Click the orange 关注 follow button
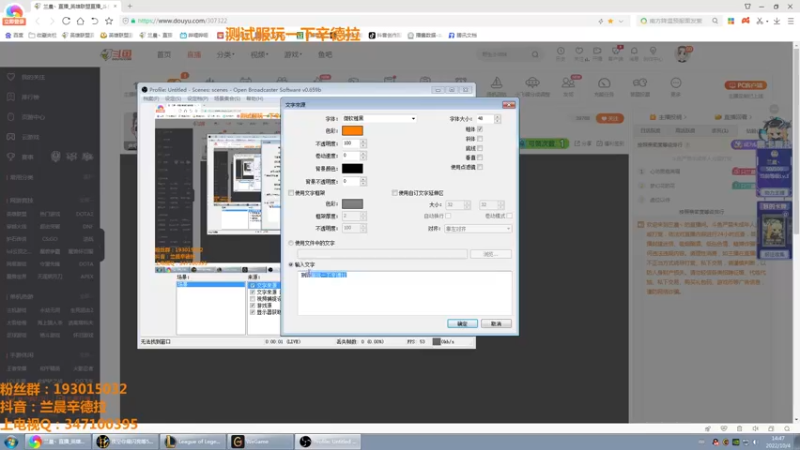 [610, 118]
